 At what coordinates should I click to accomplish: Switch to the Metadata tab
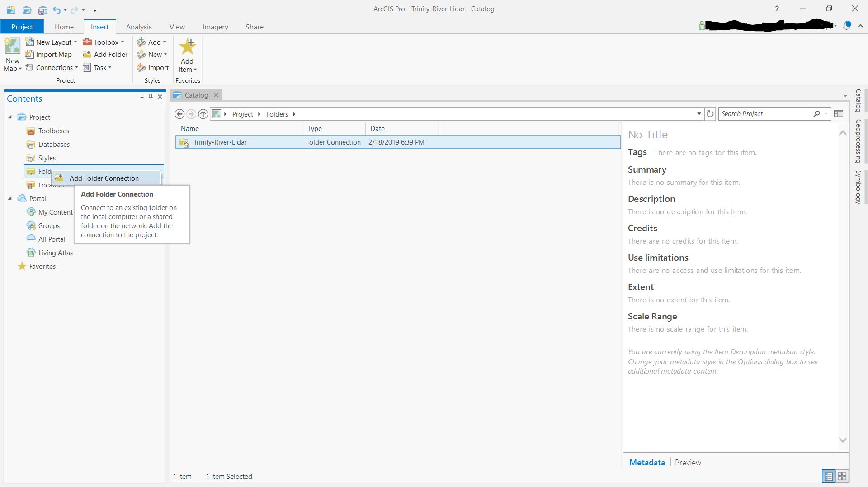click(x=647, y=463)
